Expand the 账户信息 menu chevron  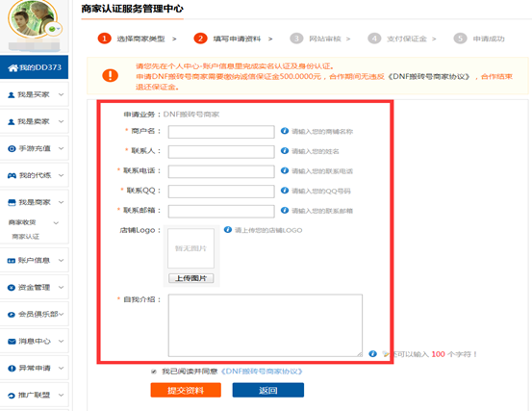click(61, 260)
